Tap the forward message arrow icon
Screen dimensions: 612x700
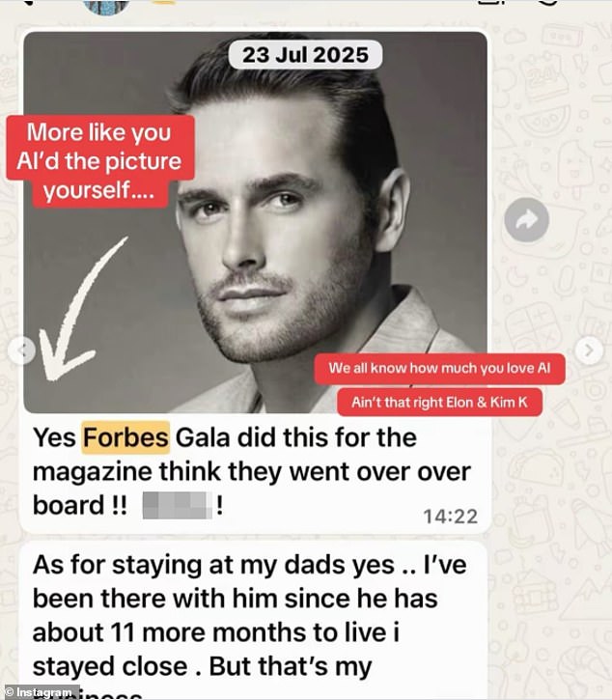click(x=526, y=219)
